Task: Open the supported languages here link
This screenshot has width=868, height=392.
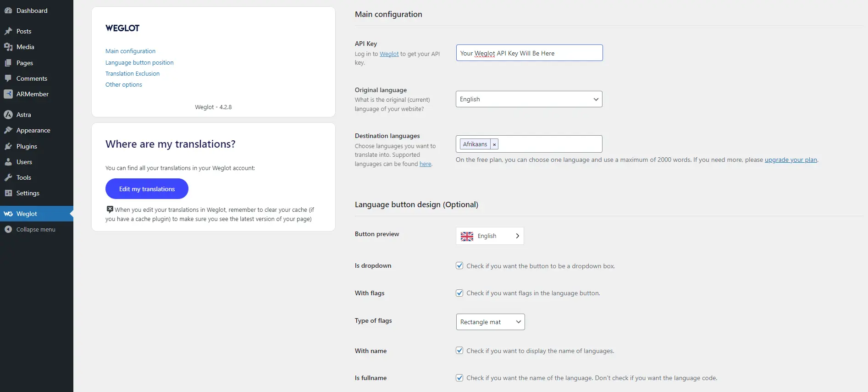Action: 425,164
